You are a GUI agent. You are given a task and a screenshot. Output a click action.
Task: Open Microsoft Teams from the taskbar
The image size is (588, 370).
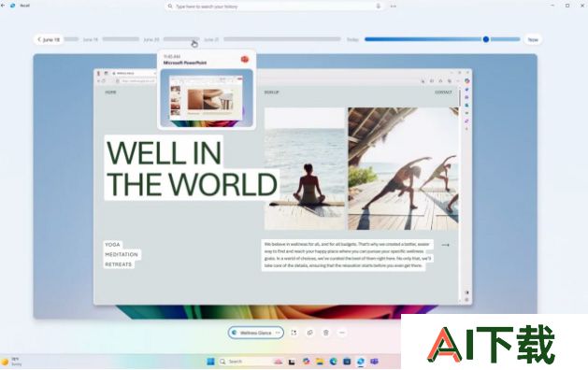click(x=374, y=362)
